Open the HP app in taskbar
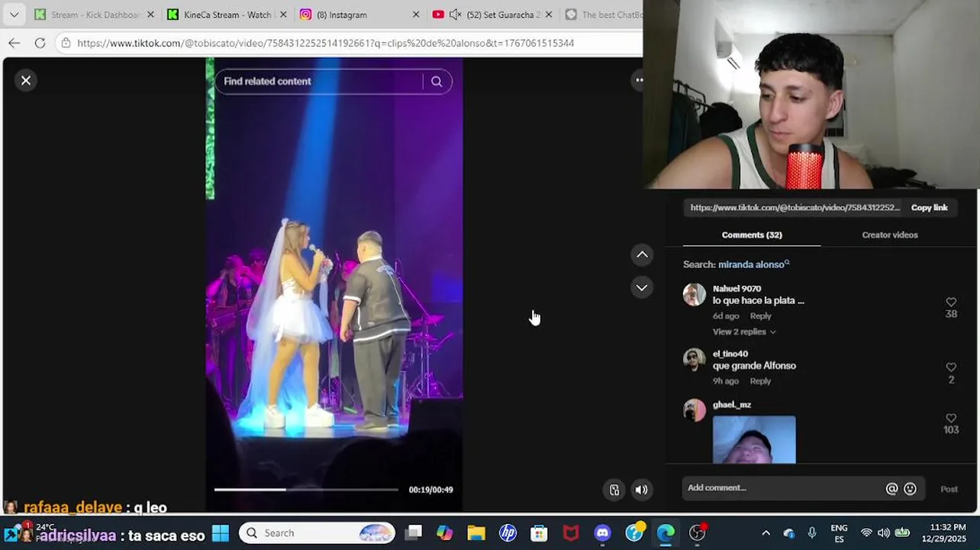Screen dimensions: 980x550 [x=508, y=533]
